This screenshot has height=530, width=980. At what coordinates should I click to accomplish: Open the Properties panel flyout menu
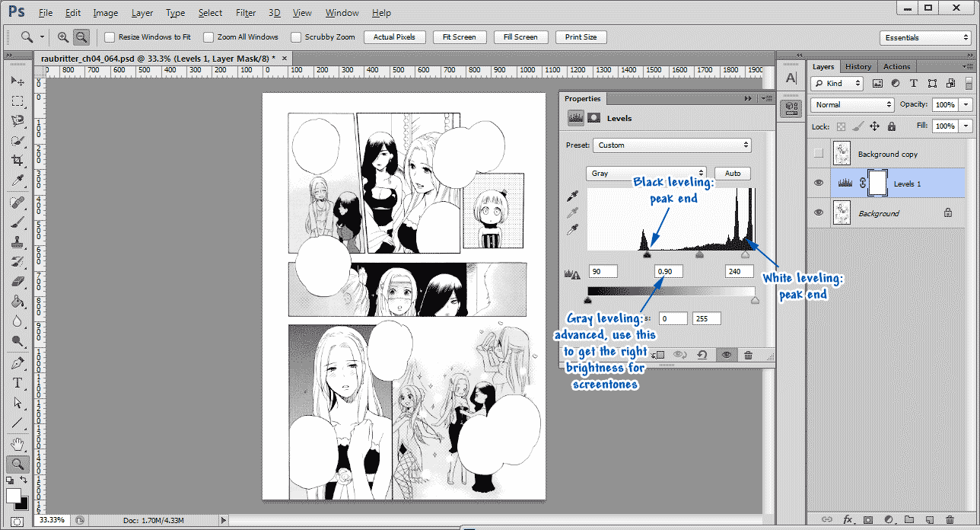(x=765, y=98)
